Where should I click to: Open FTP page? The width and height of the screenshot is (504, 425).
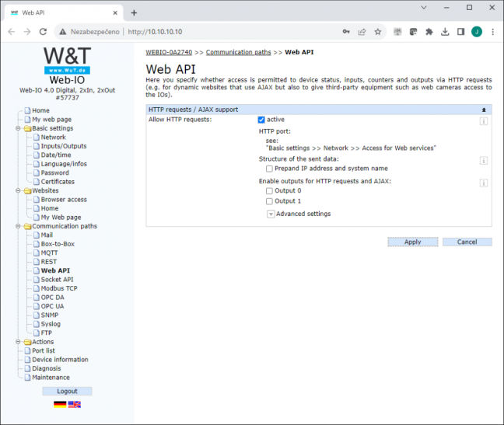tap(47, 333)
